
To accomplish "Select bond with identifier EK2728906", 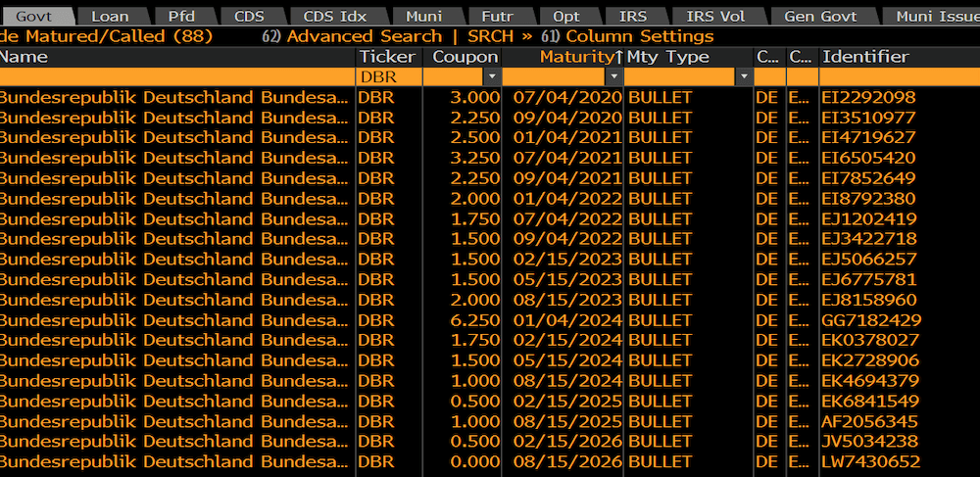I will coord(870,360).
